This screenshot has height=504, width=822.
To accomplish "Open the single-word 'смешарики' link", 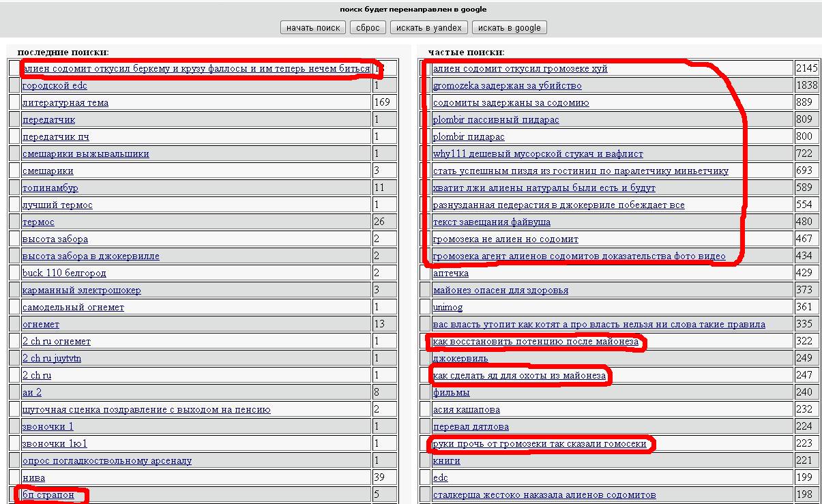I will tap(48, 171).
